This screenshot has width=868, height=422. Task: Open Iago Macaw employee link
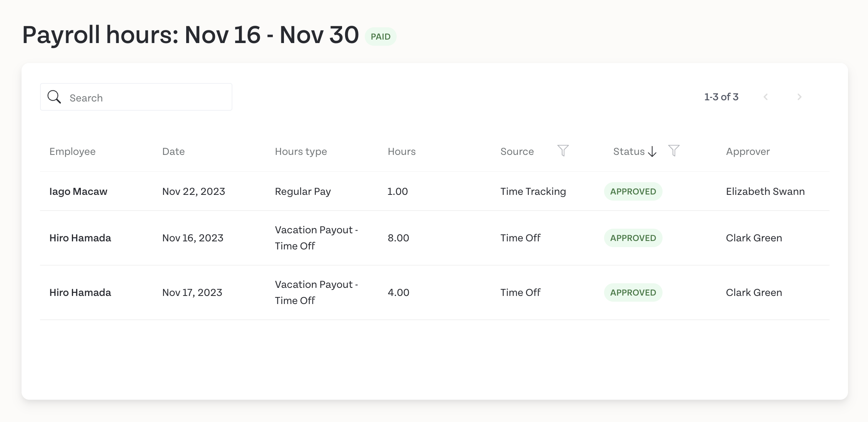tap(78, 191)
